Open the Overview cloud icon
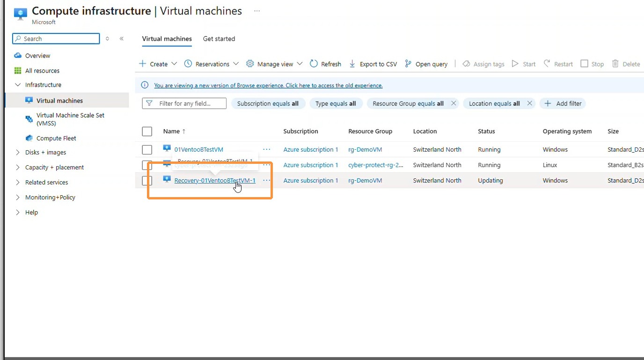Image resolution: width=644 pixels, height=360 pixels. click(18, 55)
